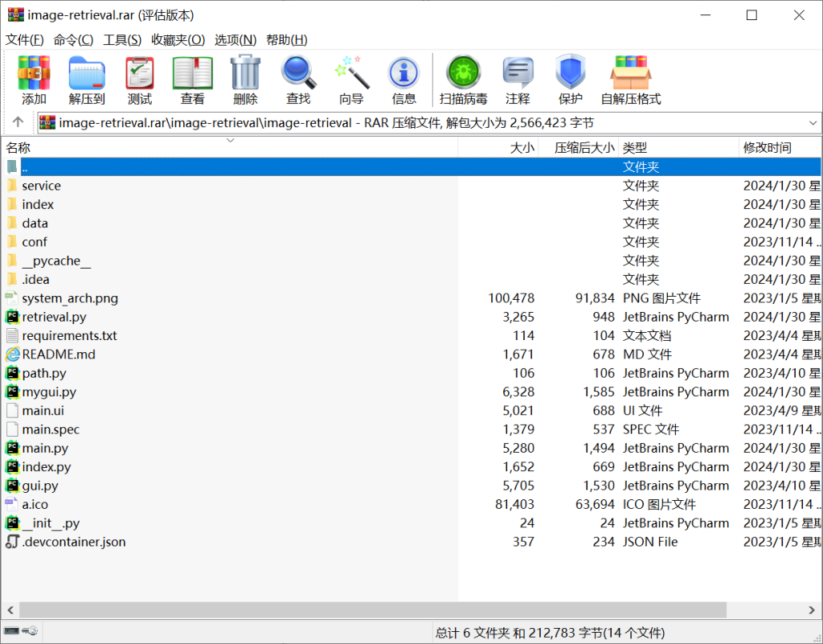Sort by the Name (名称) column header

[18, 147]
